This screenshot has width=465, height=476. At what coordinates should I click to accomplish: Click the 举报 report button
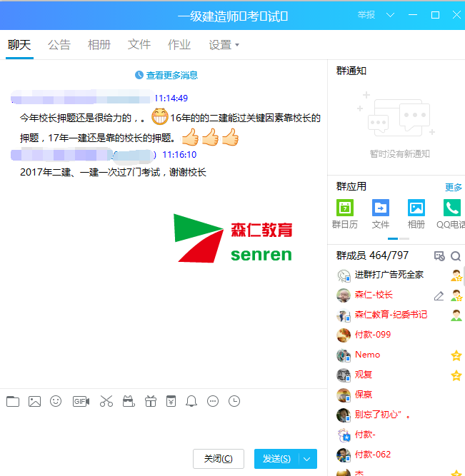tap(366, 15)
